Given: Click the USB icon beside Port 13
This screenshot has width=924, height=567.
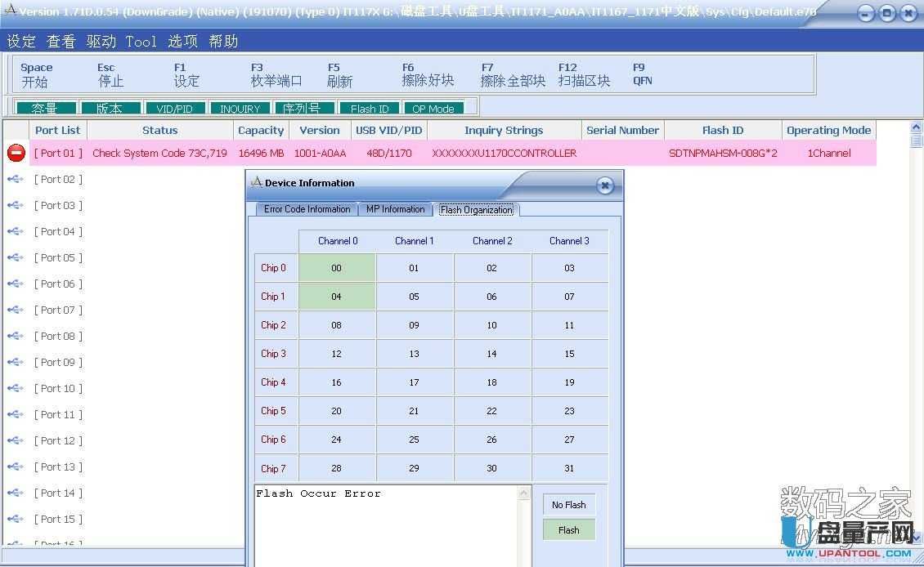Looking at the screenshot, I should click(16, 467).
